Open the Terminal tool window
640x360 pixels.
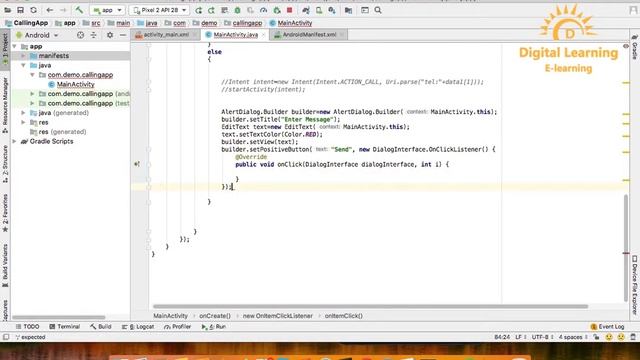[x=64, y=327]
